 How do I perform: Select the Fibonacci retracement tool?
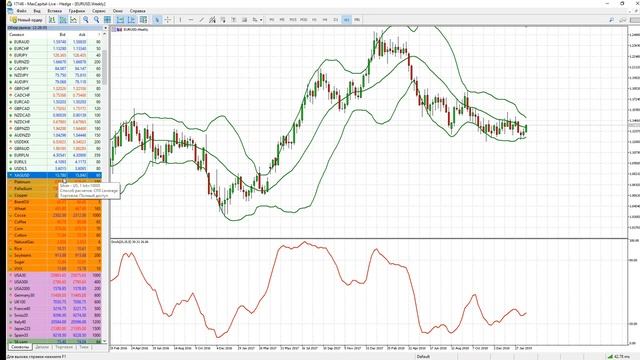[223, 20]
